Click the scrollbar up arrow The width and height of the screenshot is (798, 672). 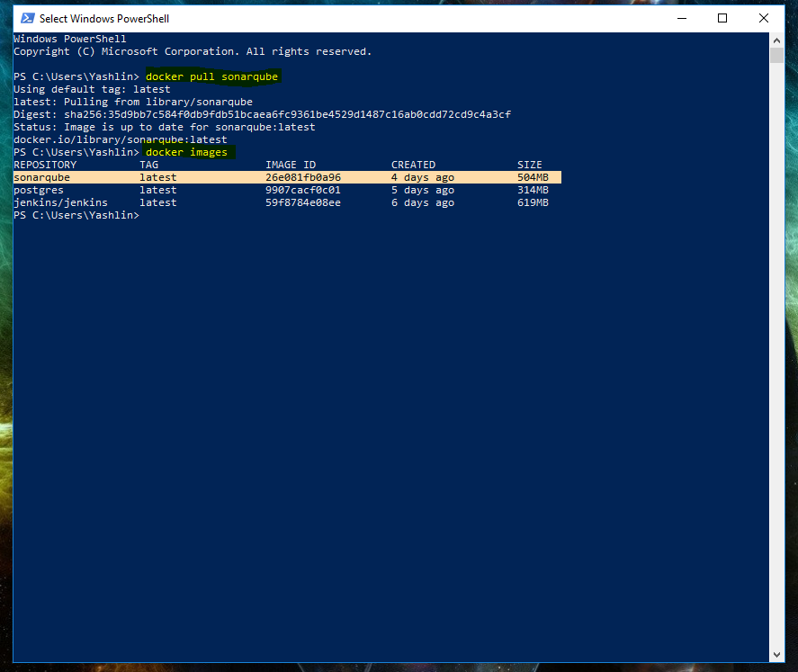pos(776,40)
